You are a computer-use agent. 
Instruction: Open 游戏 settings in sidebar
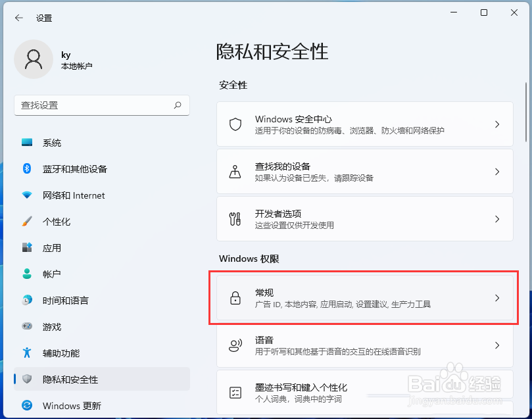[x=102, y=326]
